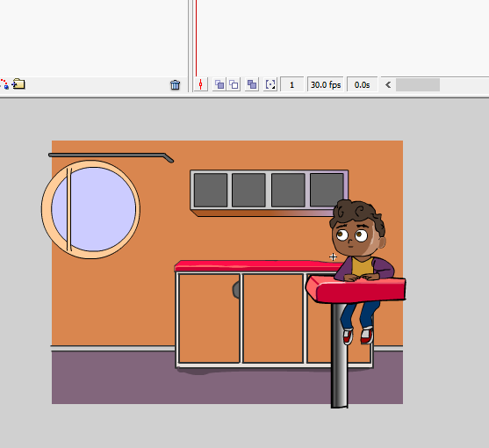Toggle Onion Skin mode

[x=219, y=84]
